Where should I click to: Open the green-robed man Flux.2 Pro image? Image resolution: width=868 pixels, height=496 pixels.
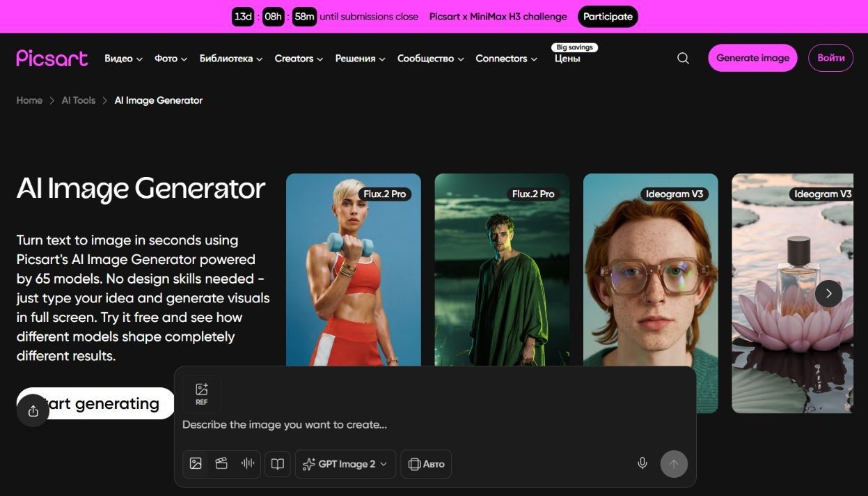tap(502, 270)
